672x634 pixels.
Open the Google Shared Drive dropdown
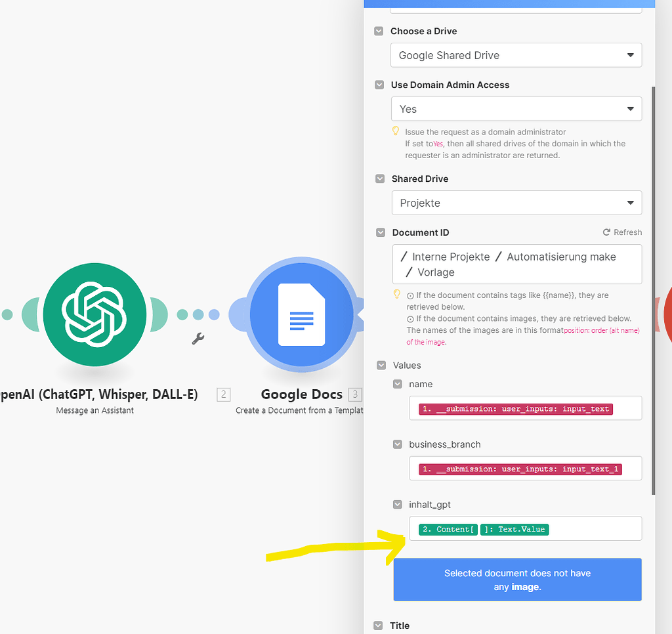pos(516,55)
